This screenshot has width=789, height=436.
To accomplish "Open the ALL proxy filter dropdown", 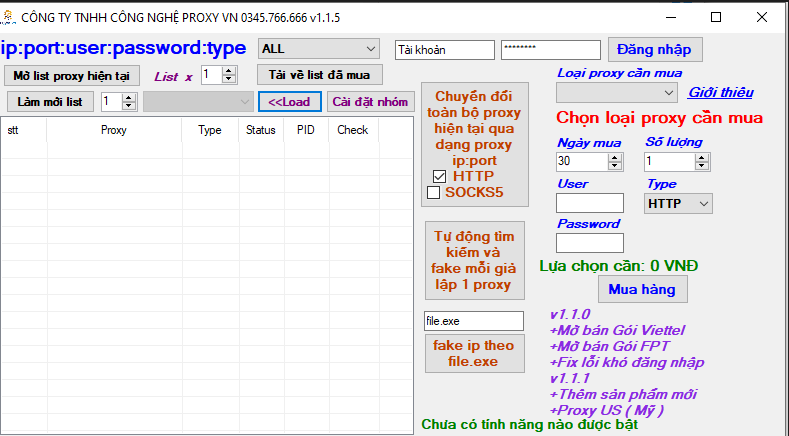I will click(318, 49).
